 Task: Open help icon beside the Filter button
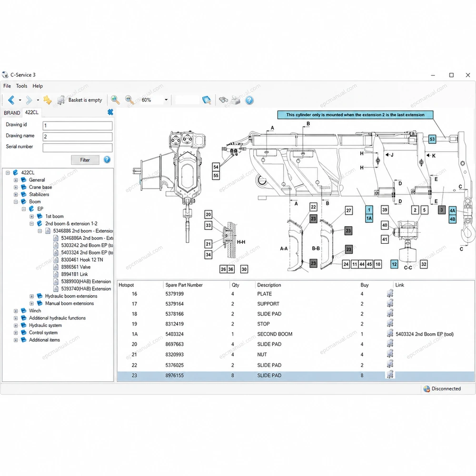click(x=107, y=159)
